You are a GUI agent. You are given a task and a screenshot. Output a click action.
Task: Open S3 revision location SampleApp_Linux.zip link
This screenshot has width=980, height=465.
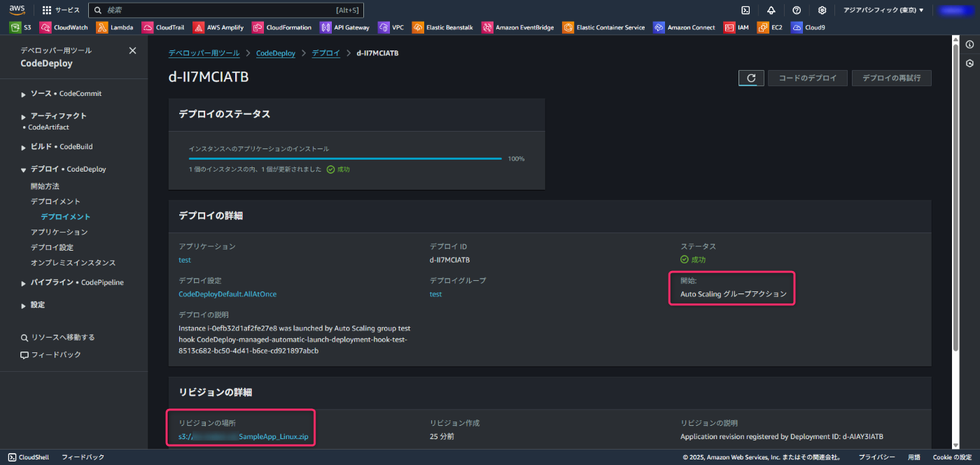[243, 437]
